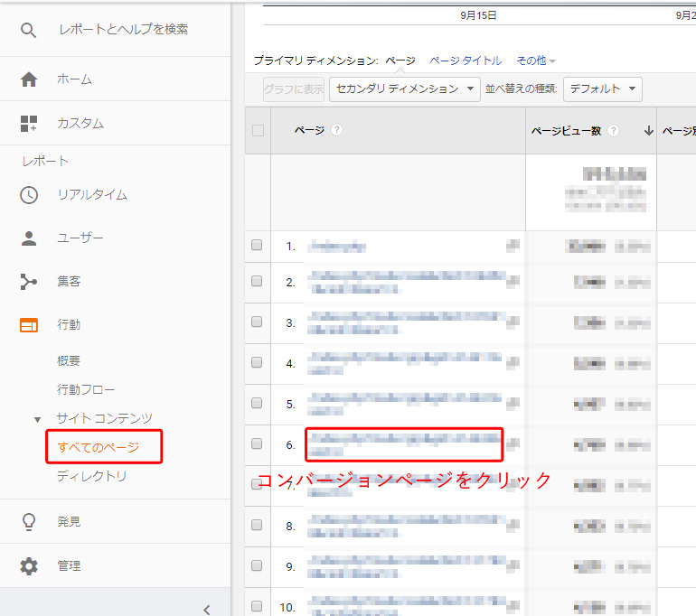Tick the checkbox for row 1
Image resolution: width=696 pixels, height=616 pixels.
(x=257, y=246)
